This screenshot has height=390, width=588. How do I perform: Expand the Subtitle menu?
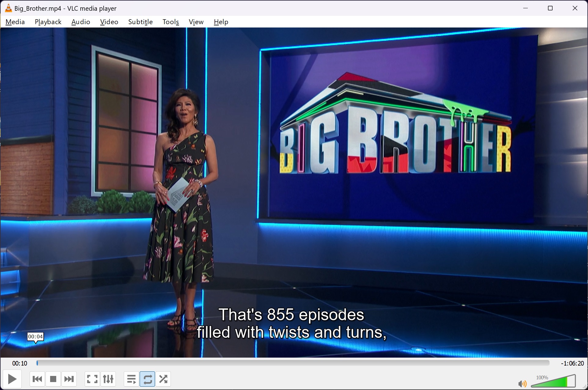(140, 22)
